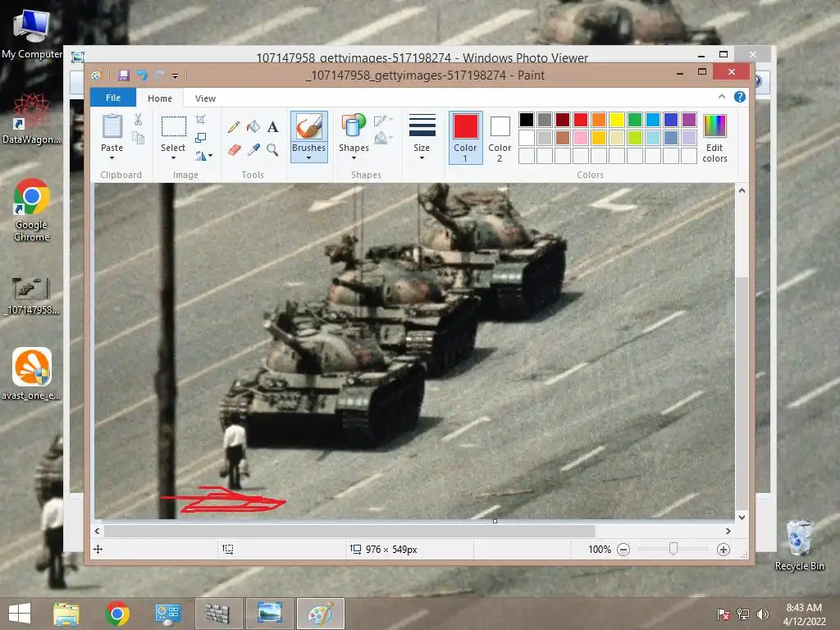Open the Brushes dropdown arrow

pos(308,158)
